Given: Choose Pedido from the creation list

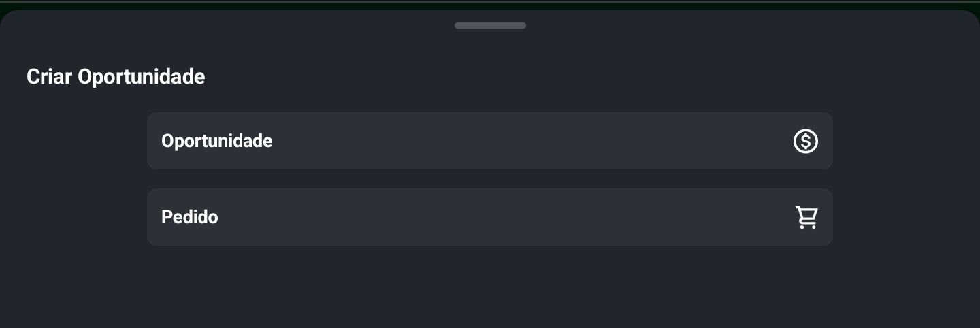Looking at the screenshot, I should pyautogui.click(x=490, y=217).
